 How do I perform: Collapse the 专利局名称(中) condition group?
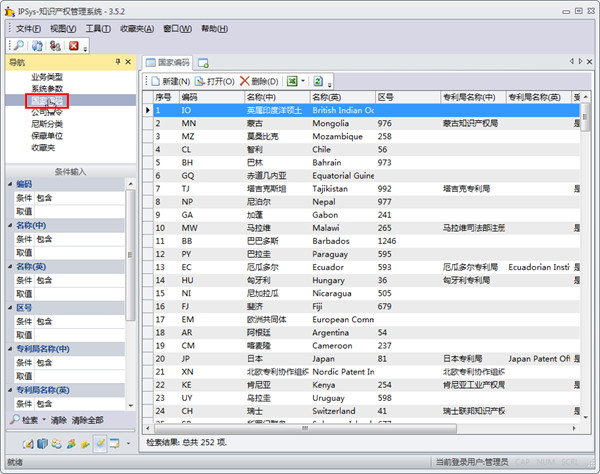[10, 349]
